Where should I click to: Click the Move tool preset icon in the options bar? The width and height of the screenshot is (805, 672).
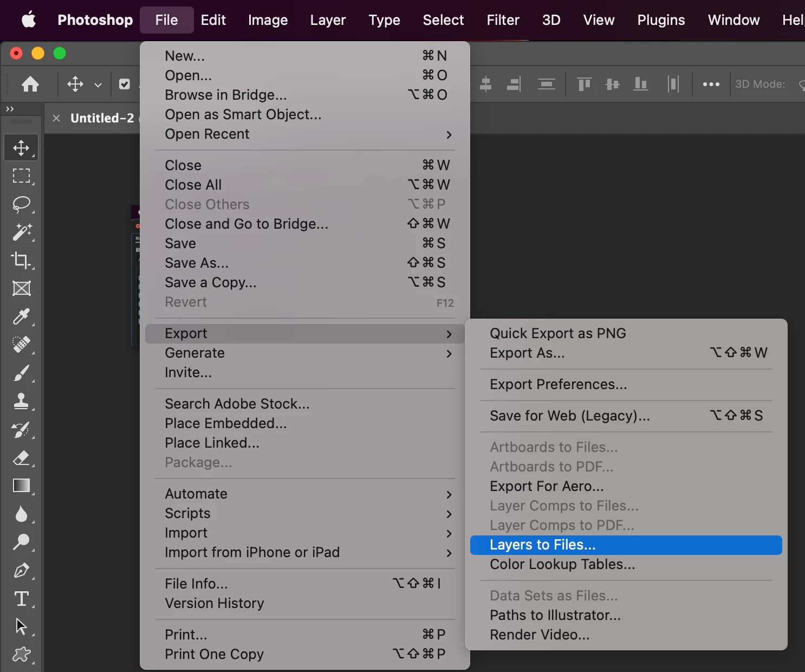[75, 84]
